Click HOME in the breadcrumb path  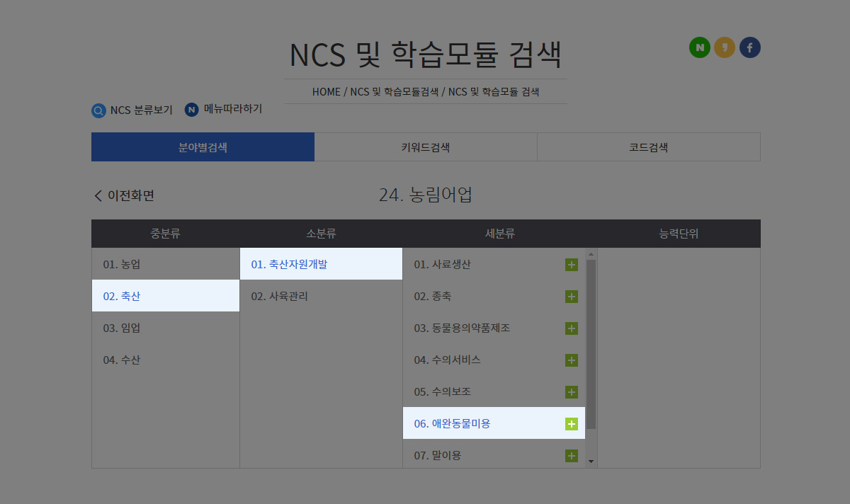(x=326, y=92)
